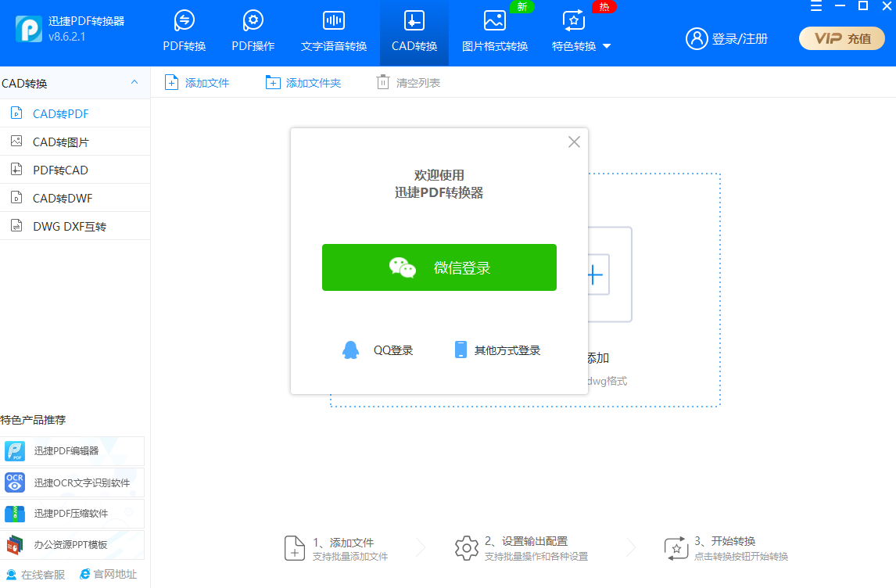Select the CAD转换 tab
The image size is (896, 588).
click(414, 32)
